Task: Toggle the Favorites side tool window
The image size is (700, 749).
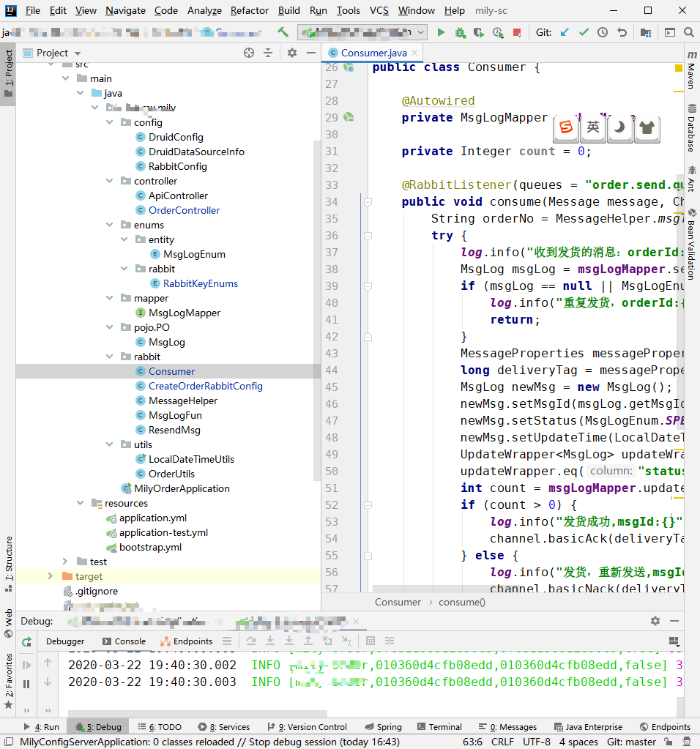Action: 9,681
